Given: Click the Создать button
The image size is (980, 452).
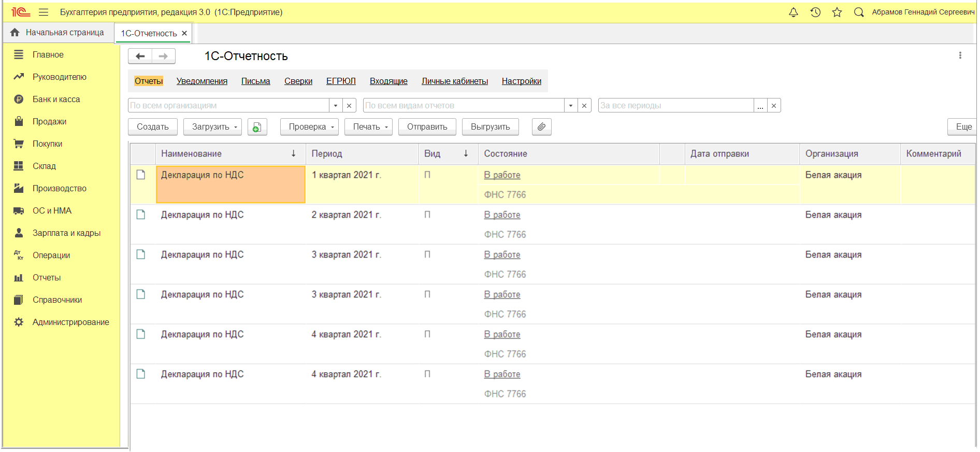Looking at the screenshot, I should [x=153, y=127].
